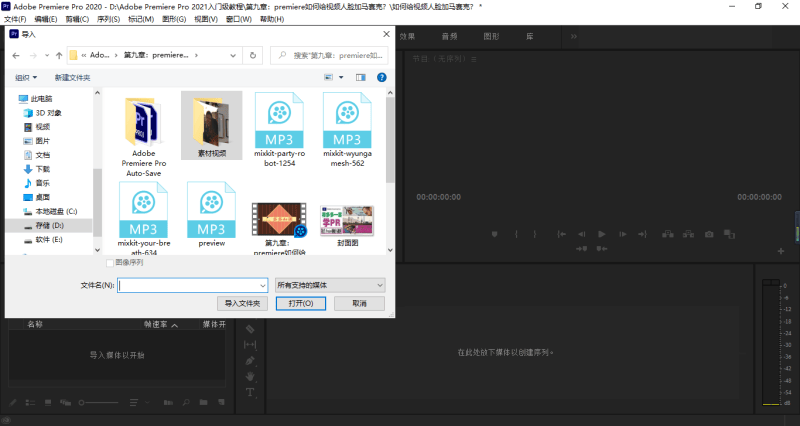Screen dimensions: 800x426
Task: Click New Bin folder icon in project panel
Action: pyautogui.click(x=204, y=403)
